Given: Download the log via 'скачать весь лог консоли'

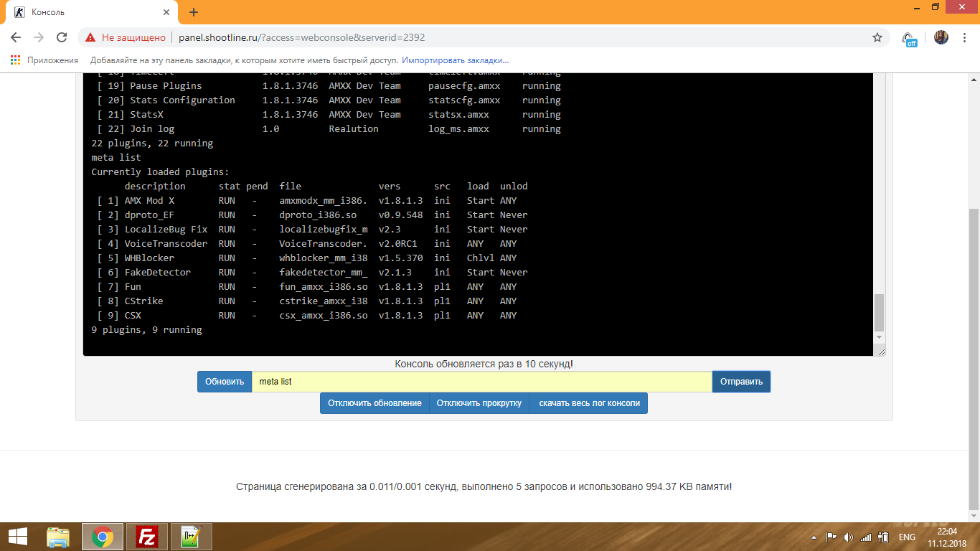Looking at the screenshot, I should click(x=589, y=403).
